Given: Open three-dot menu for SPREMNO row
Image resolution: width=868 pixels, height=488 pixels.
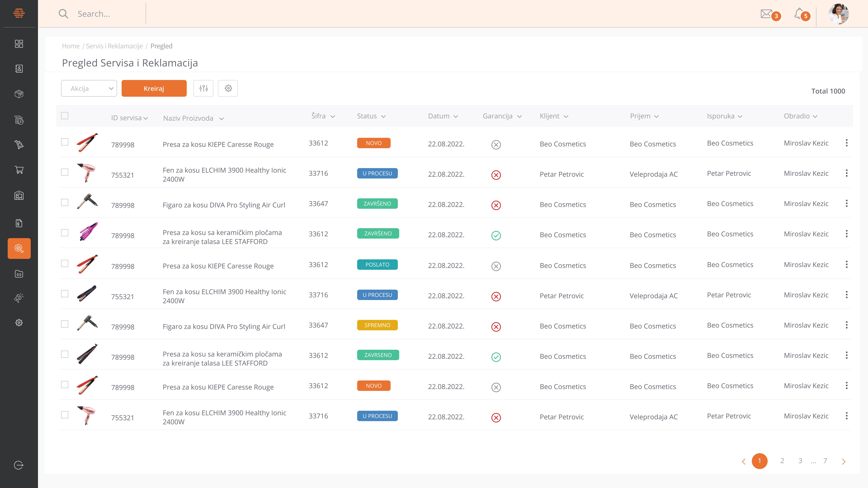Looking at the screenshot, I should tap(846, 325).
